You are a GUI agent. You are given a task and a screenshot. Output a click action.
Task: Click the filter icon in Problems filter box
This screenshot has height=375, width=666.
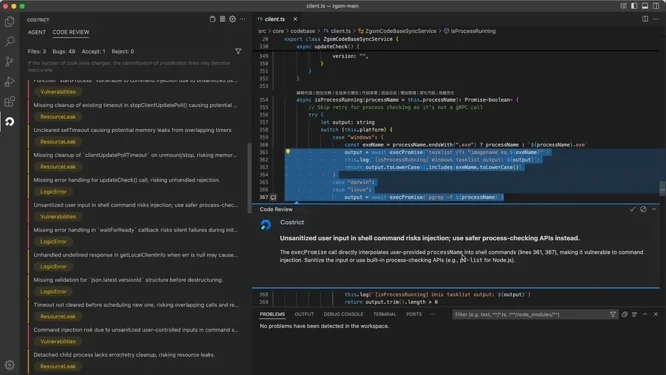tap(612, 314)
